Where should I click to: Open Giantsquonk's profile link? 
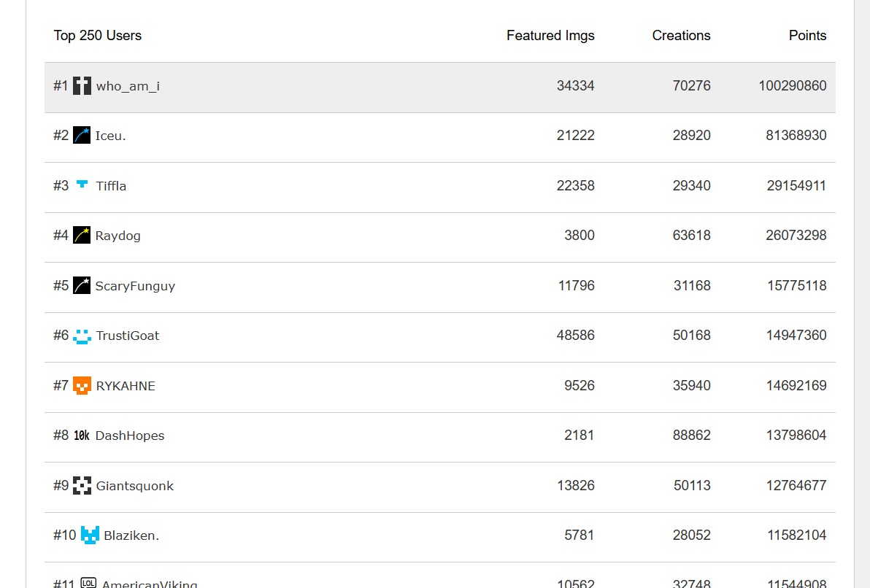pos(134,486)
